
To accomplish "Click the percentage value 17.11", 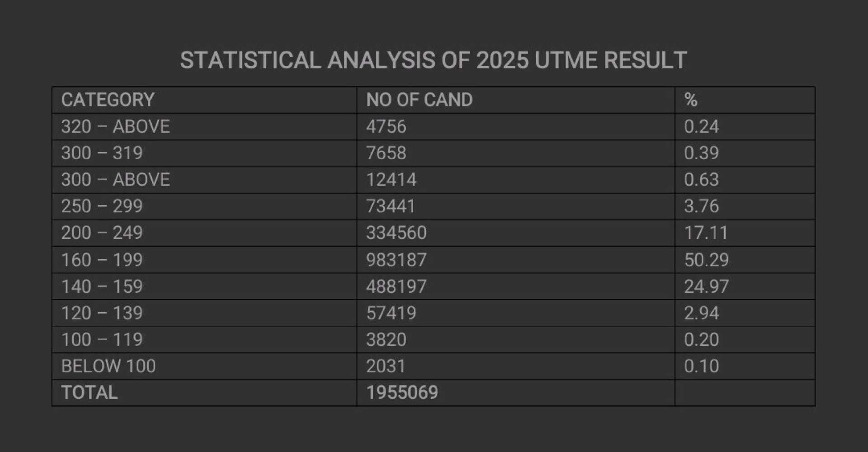I will (x=706, y=233).
